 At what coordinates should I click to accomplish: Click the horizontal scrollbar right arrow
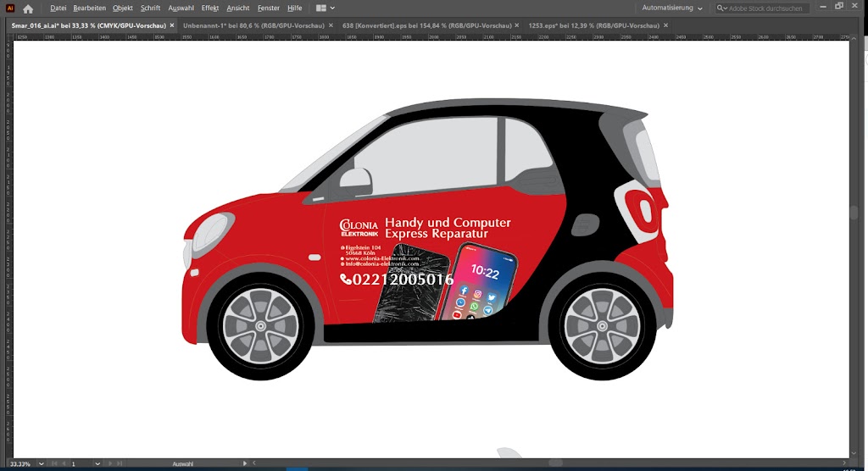844,463
